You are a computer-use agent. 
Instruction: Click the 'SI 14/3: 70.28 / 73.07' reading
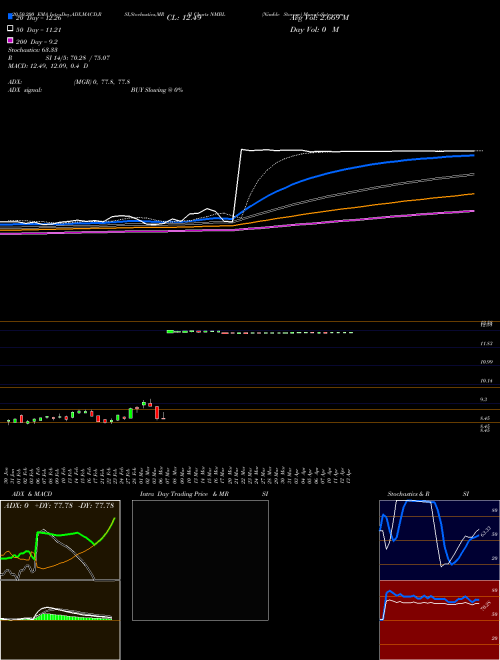[x=77, y=58]
